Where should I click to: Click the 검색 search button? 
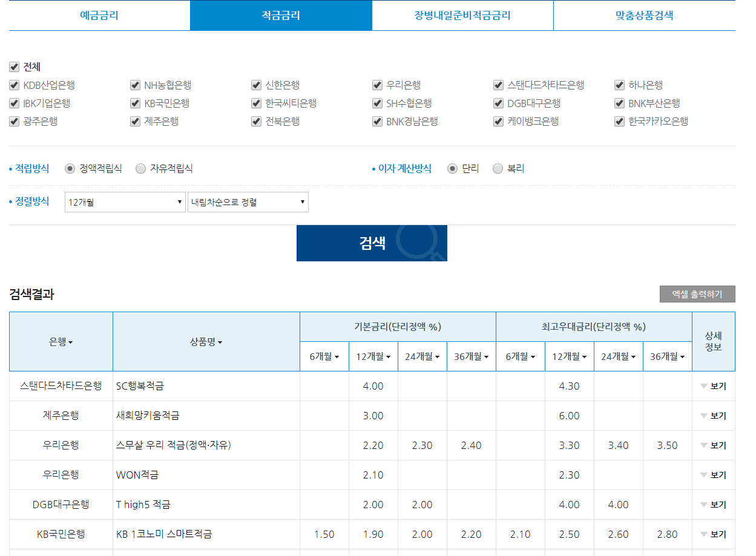tap(372, 243)
